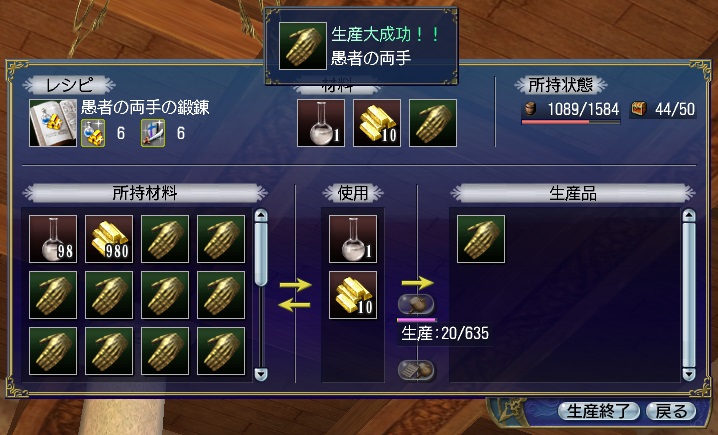
Task: Click the alchemy skill icon beside rank 6
Action: 93,133
